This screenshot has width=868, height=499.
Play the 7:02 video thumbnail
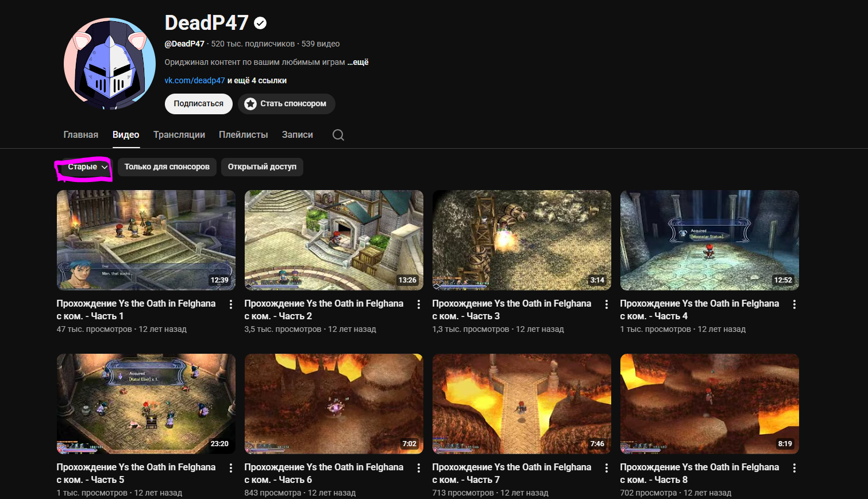334,404
